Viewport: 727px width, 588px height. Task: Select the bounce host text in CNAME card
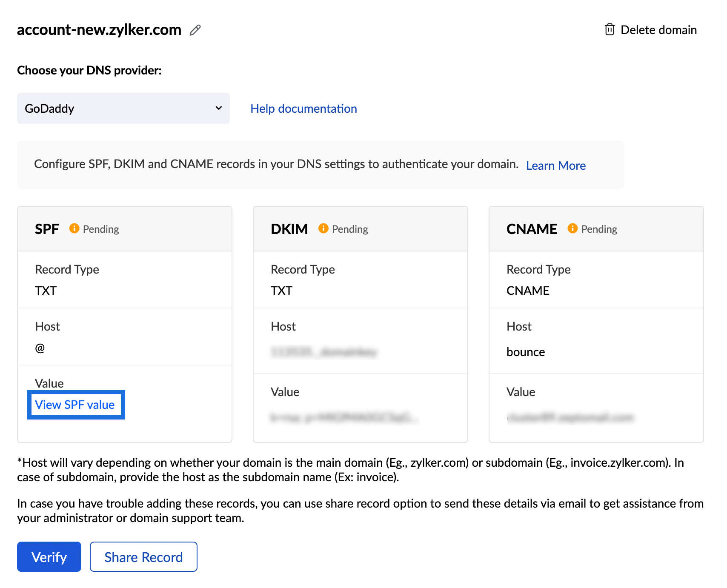coord(526,351)
